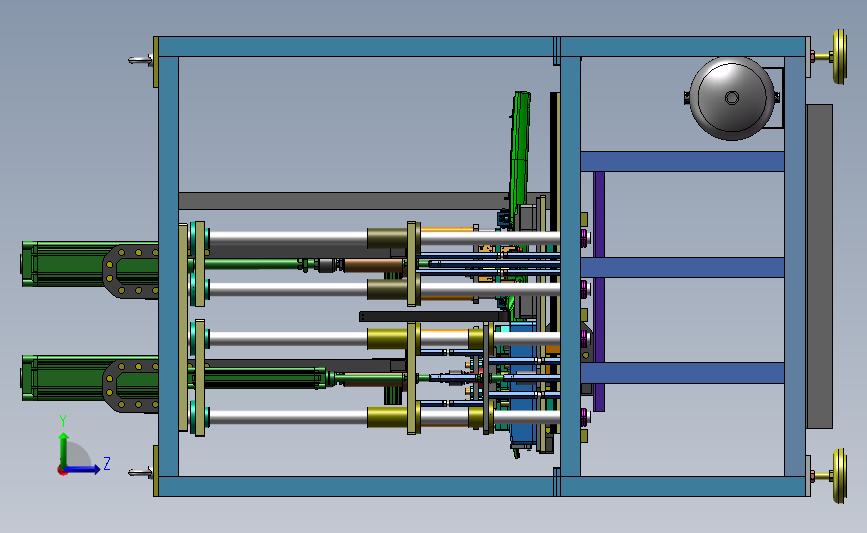Click the Z axis label on the triad
Screen dimensions: 867x533
tap(107, 463)
